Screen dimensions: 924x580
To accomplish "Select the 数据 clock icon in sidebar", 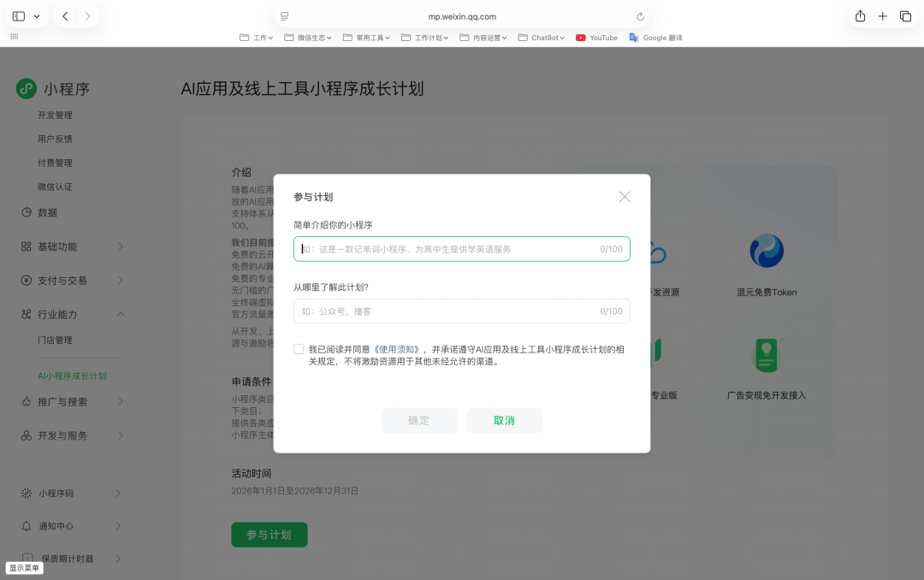I will click(28, 211).
